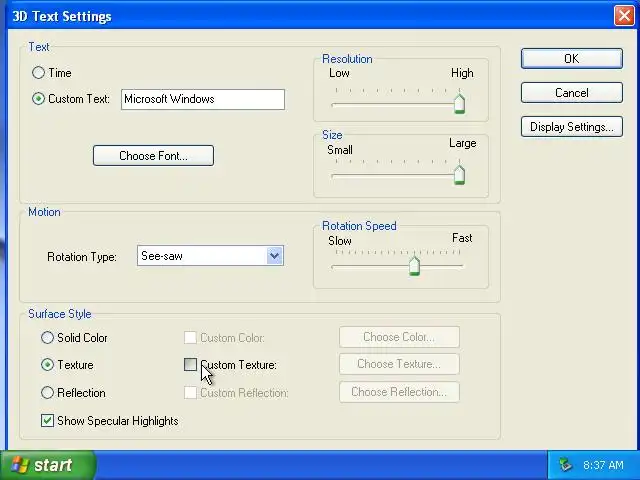
Task: Click the Choose Texture button
Action: tap(399, 364)
